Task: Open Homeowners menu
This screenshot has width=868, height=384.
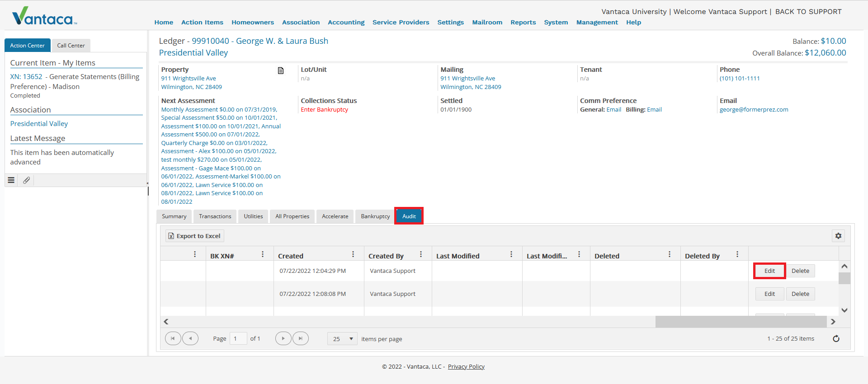Action: pyautogui.click(x=253, y=22)
